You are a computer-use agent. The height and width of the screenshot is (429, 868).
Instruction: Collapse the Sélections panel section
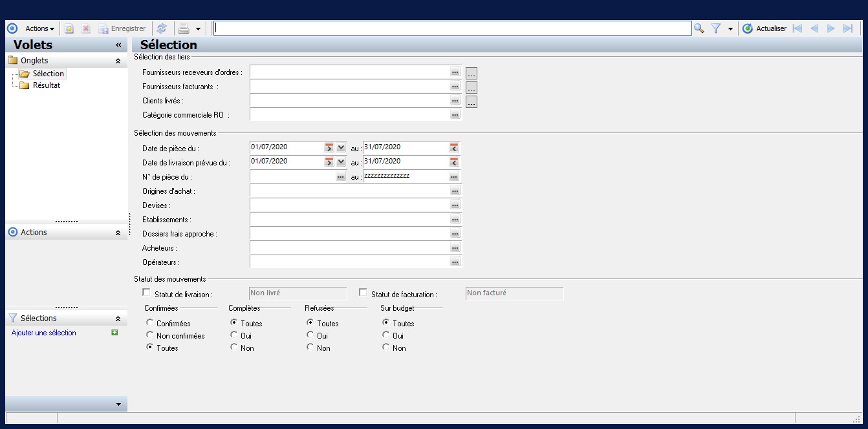[118, 319]
